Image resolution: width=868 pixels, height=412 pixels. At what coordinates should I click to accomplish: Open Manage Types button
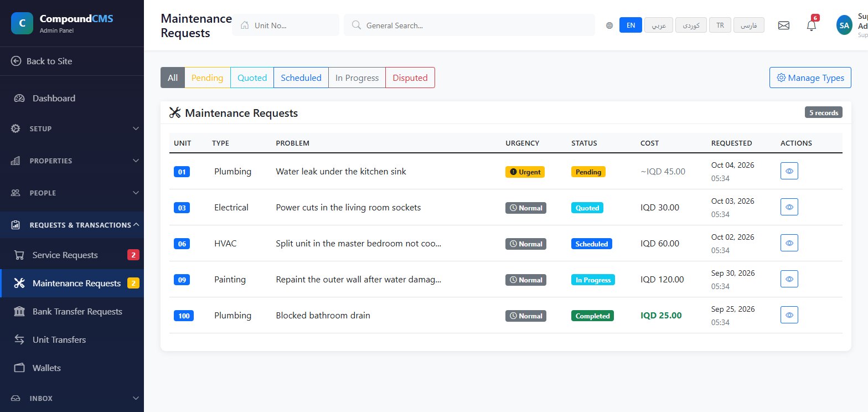pos(810,78)
